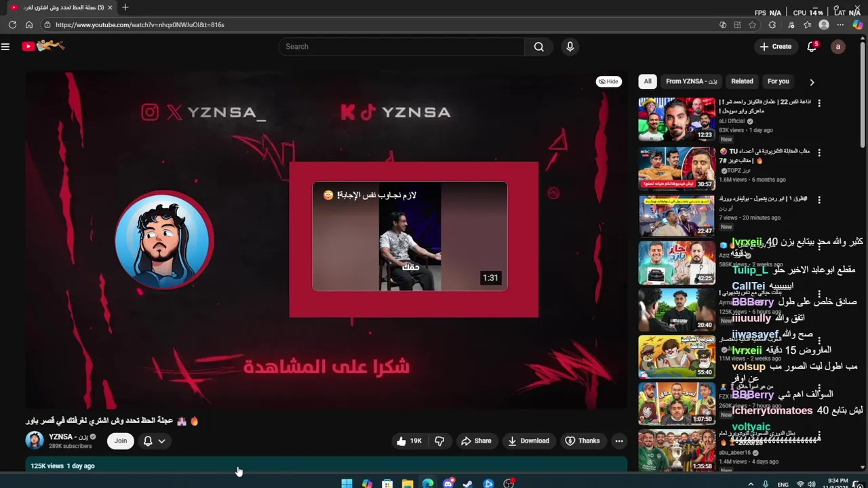Click the search magnifier button
The width and height of the screenshot is (868, 488).
tap(538, 47)
